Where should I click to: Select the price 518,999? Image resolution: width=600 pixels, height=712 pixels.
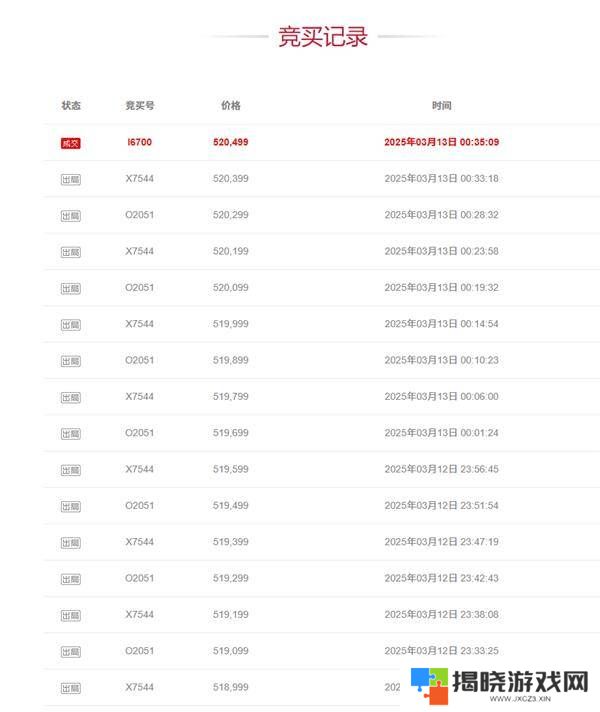pyautogui.click(x=231, y=687)
